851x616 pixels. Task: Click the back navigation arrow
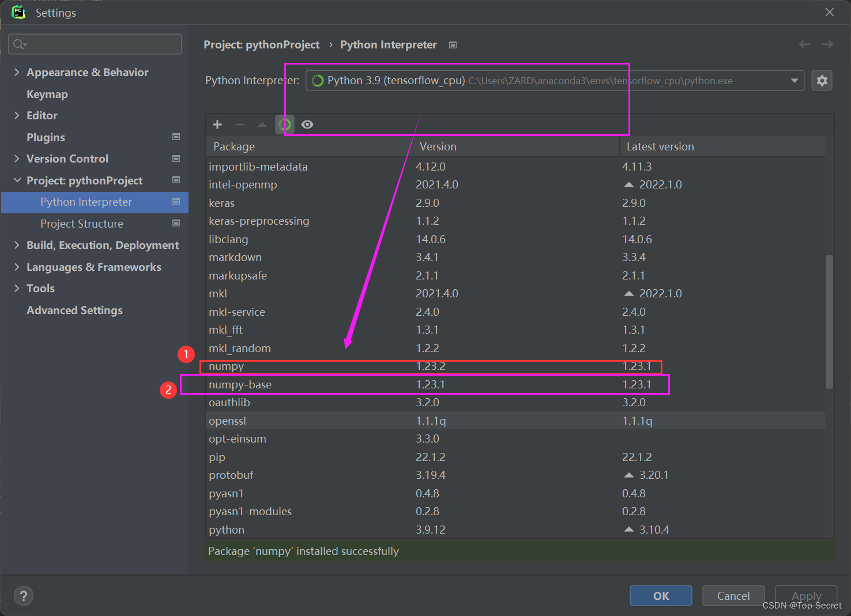(804, 44)
